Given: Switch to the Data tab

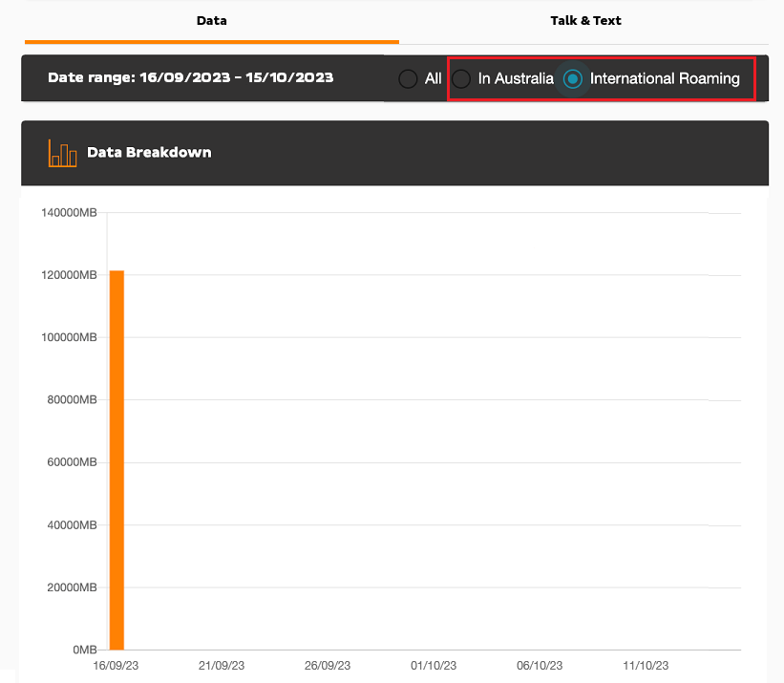Looking at the screenshot, I should (211, 20).
